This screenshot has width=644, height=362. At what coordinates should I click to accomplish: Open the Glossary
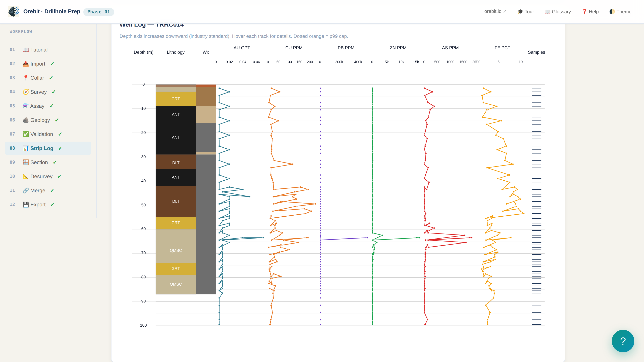[x=558, y=12]
